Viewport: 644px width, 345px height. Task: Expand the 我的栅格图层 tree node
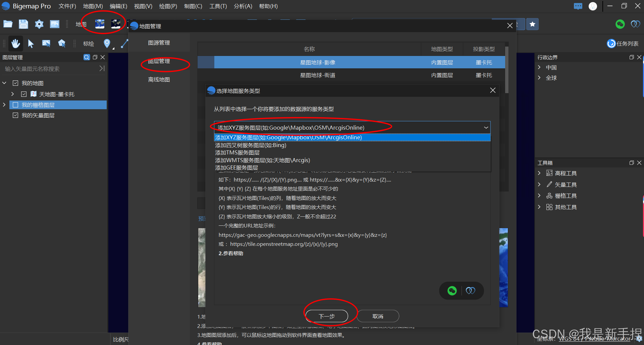tap(4, 105)
